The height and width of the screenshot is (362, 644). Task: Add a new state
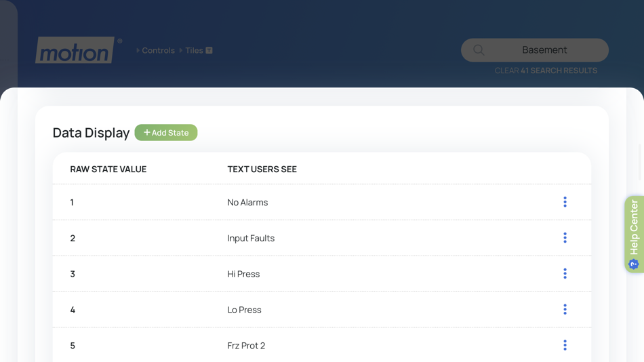[x=166, y=133]
